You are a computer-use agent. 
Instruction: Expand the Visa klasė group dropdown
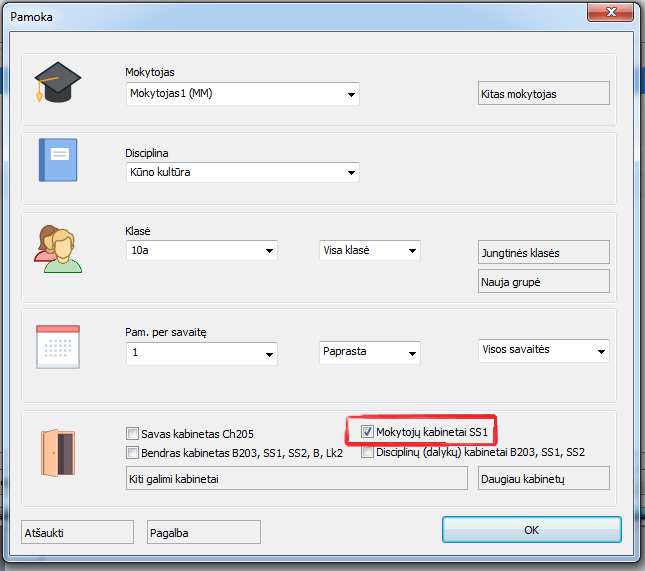[412, 251]
